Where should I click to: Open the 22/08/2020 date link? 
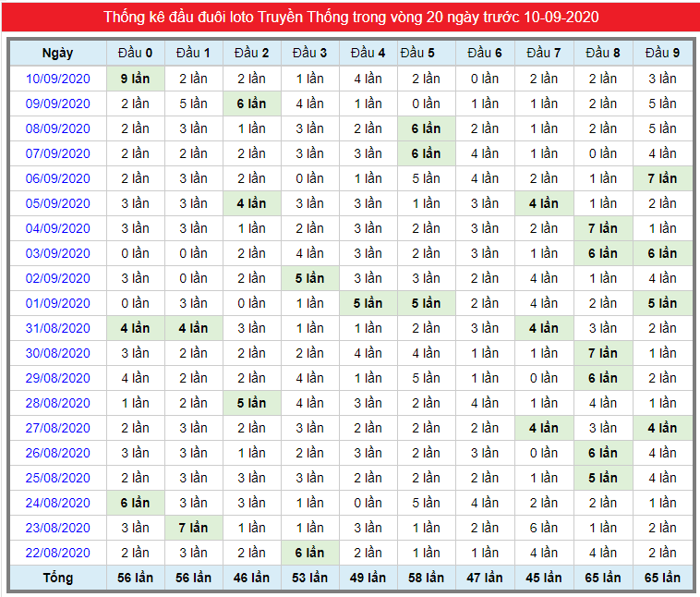(x=58, y=553)
